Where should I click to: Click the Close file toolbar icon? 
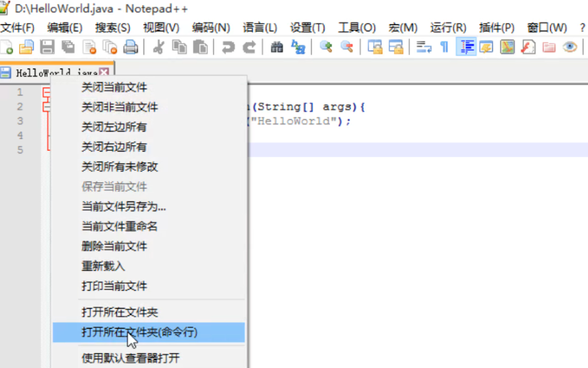tap(89, 47)
